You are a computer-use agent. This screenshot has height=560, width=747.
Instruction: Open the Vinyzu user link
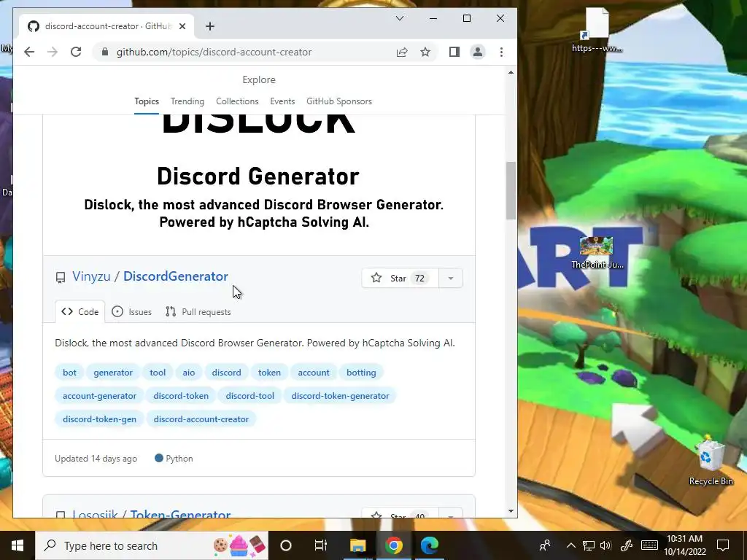pos(91,276)
